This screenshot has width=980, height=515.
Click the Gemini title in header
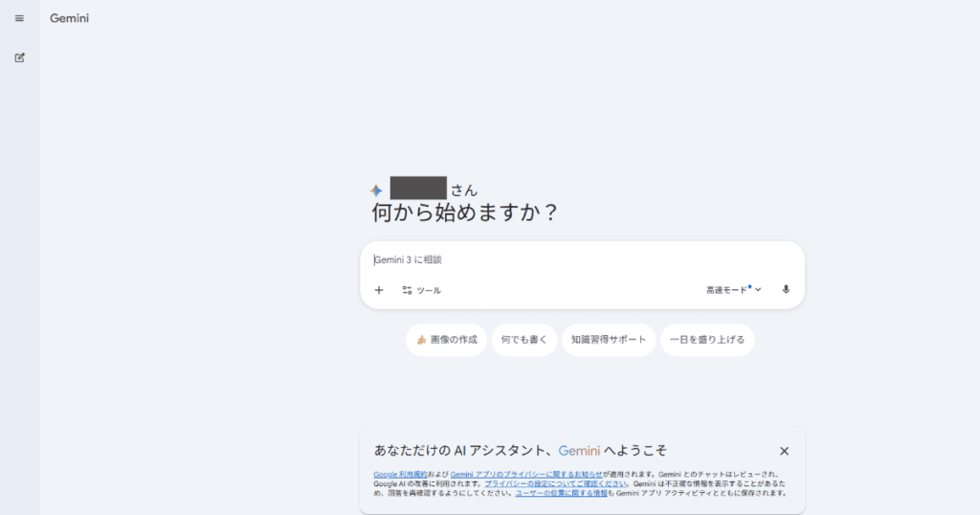tap(69, 19)
